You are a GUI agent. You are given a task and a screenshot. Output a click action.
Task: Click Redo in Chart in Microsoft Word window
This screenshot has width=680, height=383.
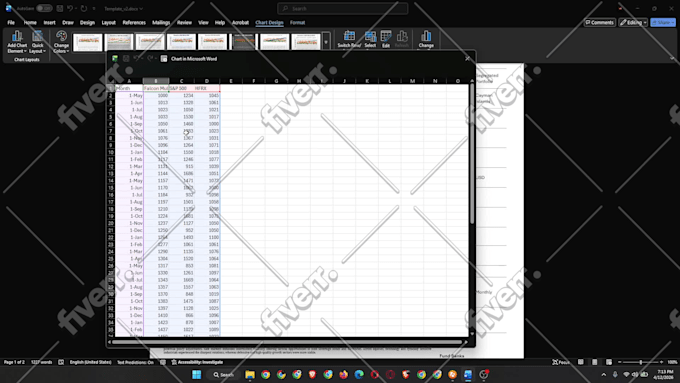(150, 59)
